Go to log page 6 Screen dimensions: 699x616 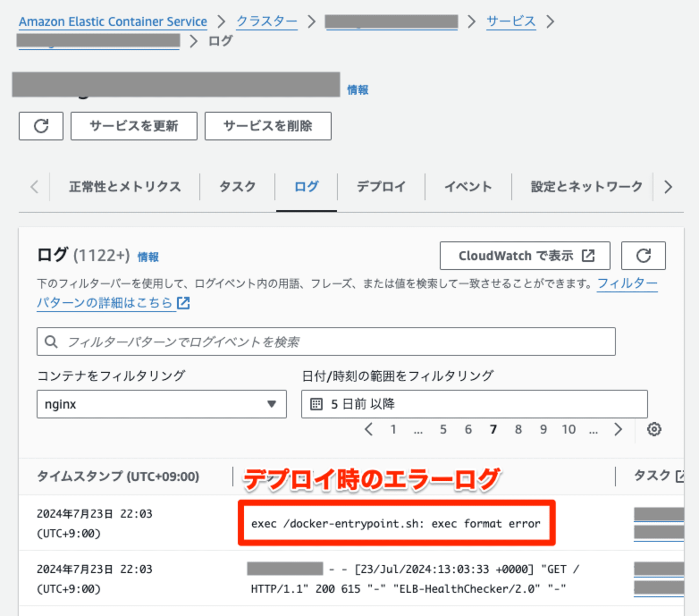pos(468,429)
